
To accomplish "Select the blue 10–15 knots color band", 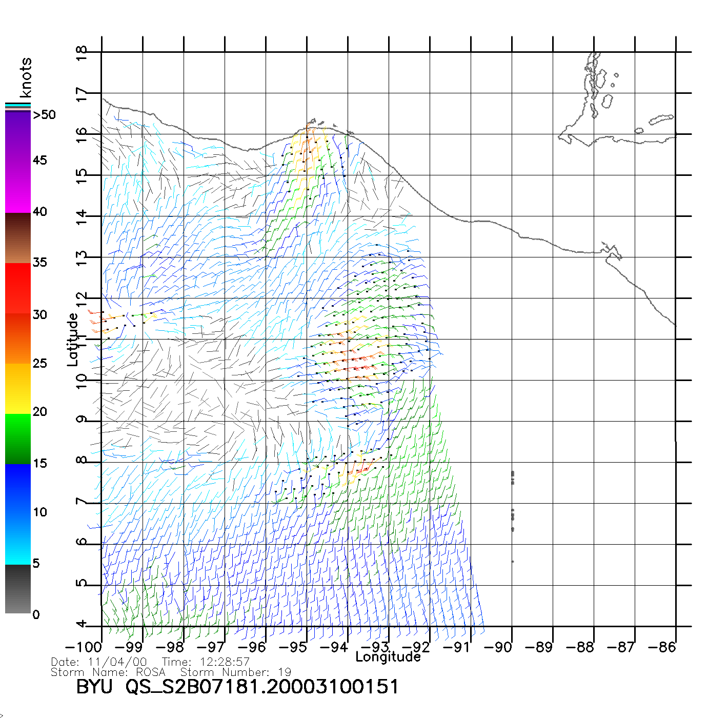I will pos(18,487).
